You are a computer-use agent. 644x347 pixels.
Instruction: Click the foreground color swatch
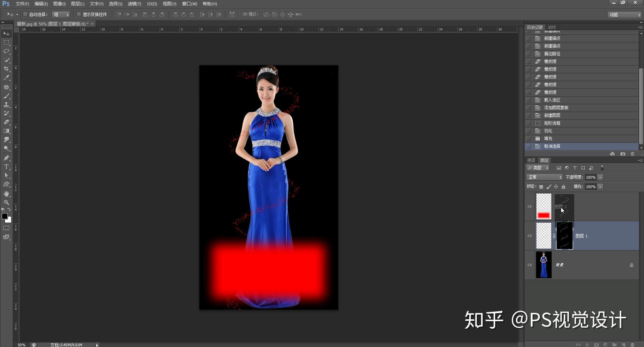[4, 216]
